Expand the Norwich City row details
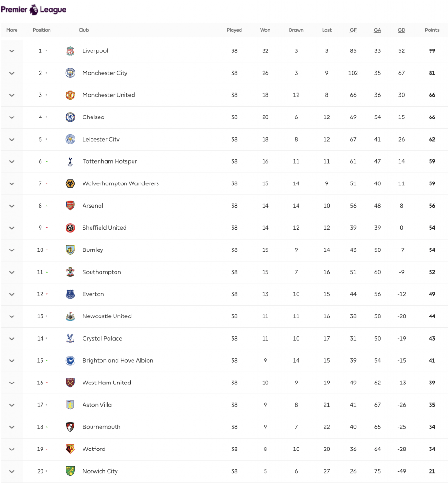Viewport: 448px width, 483px height. pyautogui.click(x=12, y=471)
